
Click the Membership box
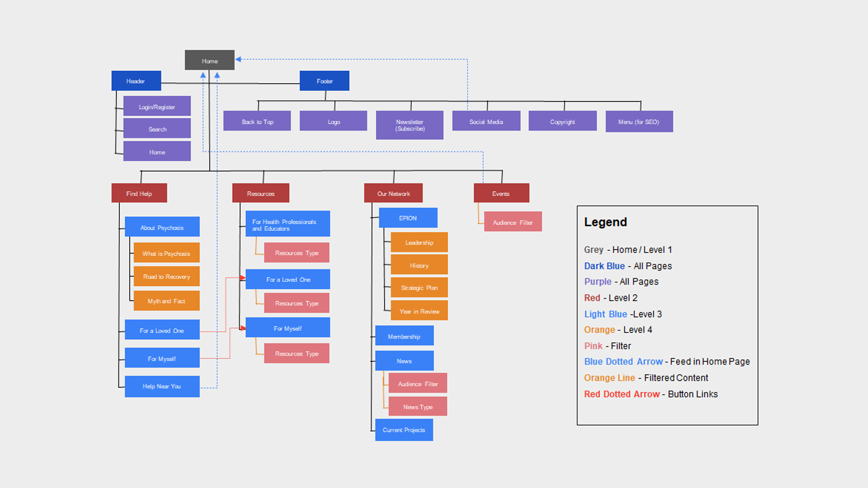(x=404, y=336)
